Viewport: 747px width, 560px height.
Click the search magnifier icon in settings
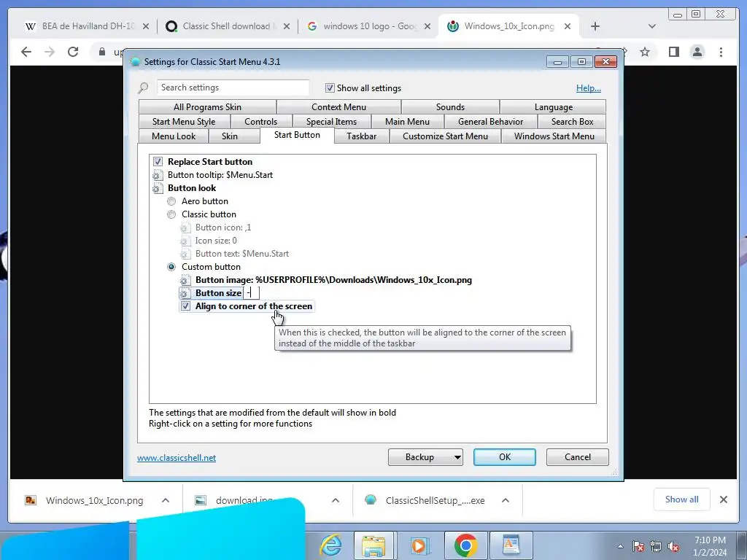pos(143,87)
